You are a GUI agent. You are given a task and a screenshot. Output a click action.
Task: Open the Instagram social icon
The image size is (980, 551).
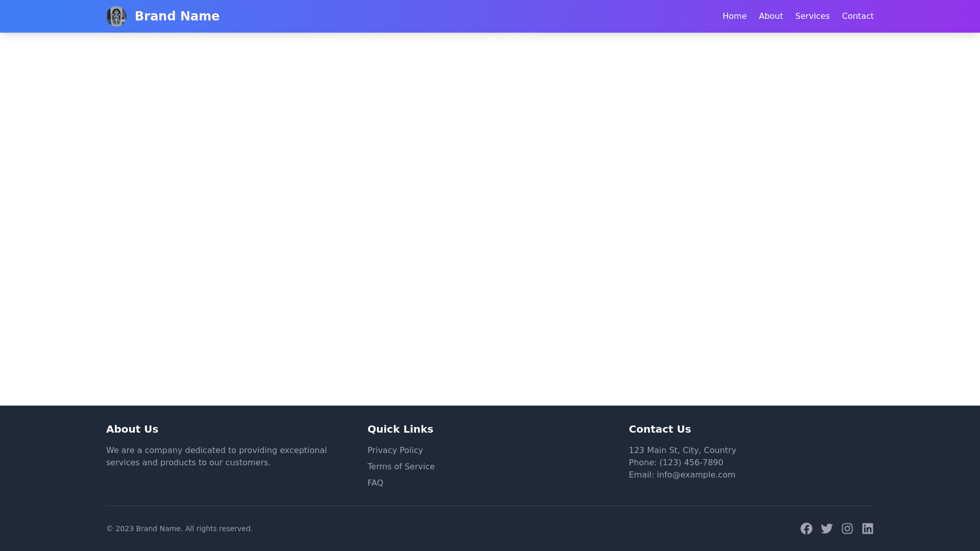(x=847, y=529)
